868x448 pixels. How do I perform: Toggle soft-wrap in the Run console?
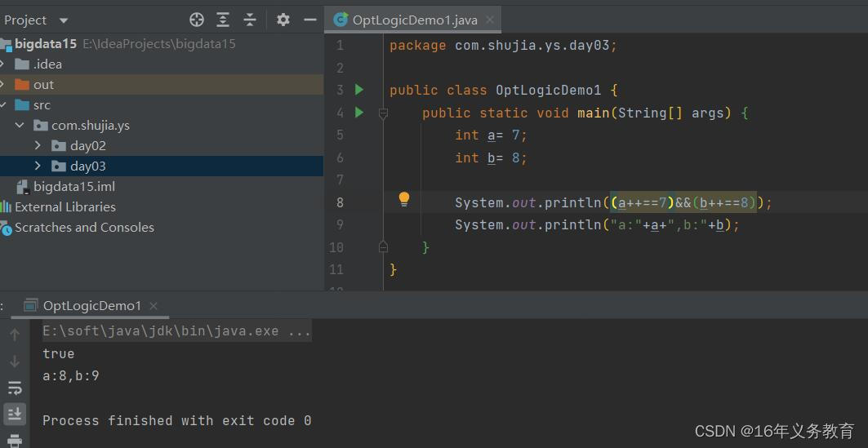(15, 387)
